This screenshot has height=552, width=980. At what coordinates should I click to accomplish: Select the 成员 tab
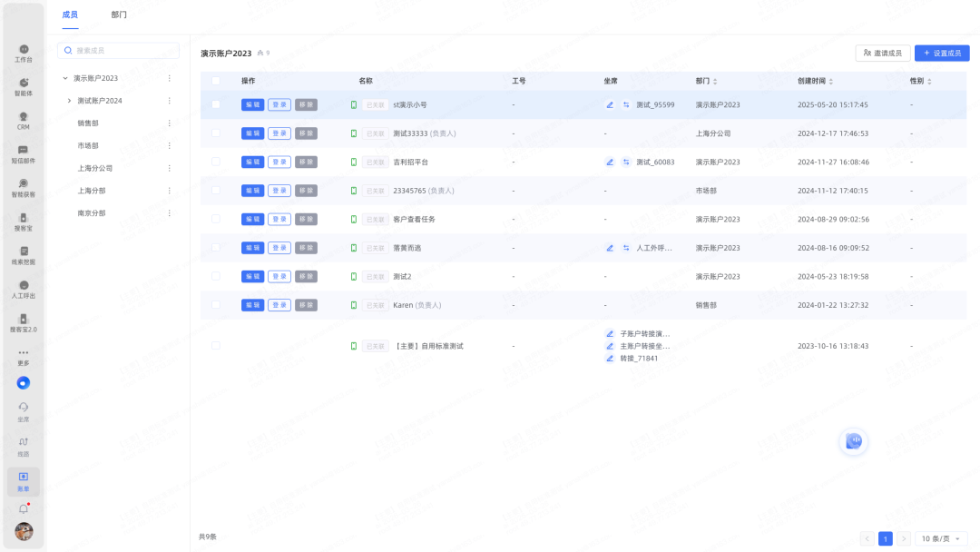[x=70, y=15]
